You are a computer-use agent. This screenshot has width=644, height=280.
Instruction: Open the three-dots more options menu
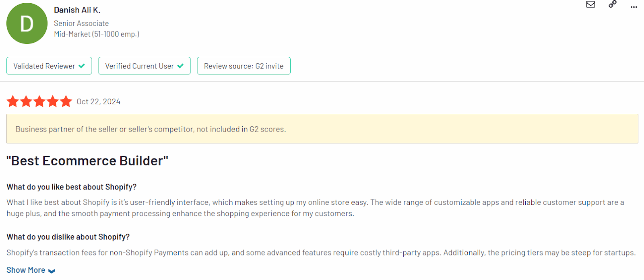pos(634,7)
